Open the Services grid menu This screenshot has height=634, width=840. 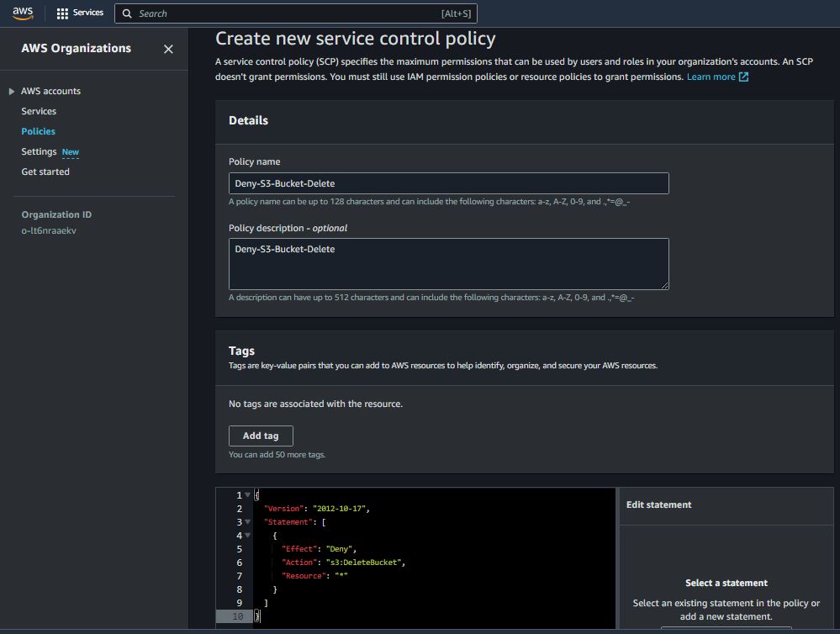[62, 13]
